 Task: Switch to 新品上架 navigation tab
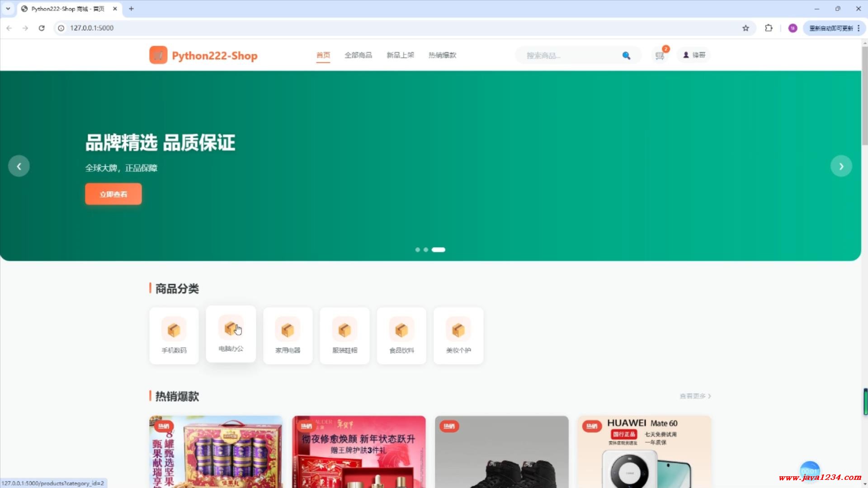tap(400, 55)
